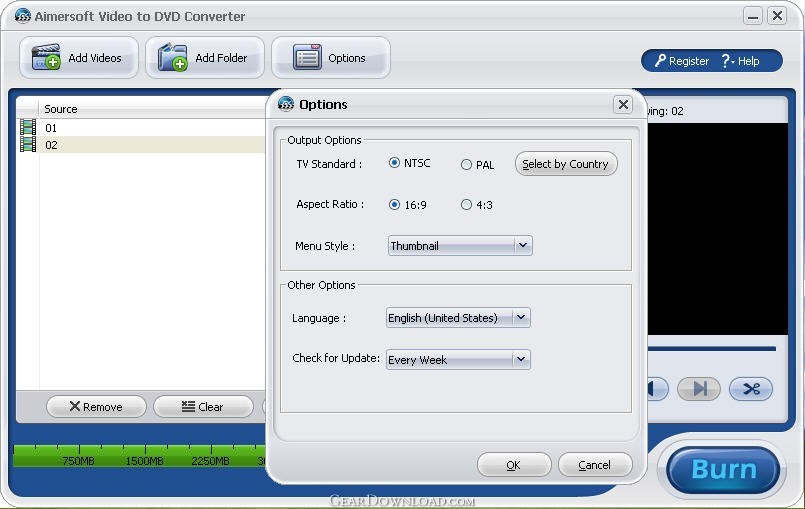Minimize the Aimersoft converter window
Viewport: 805px width, 509px height.
(x=753, y=16)
